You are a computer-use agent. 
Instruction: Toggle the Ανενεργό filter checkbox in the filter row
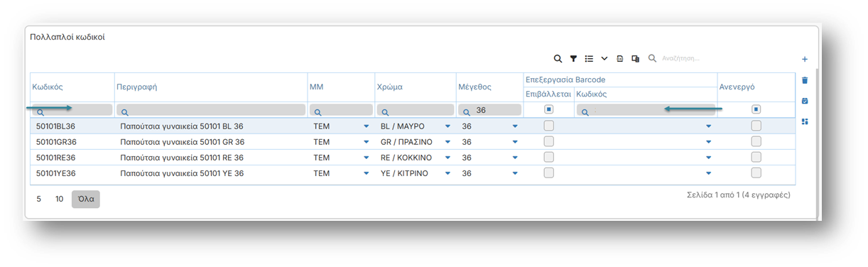[756, 109]
